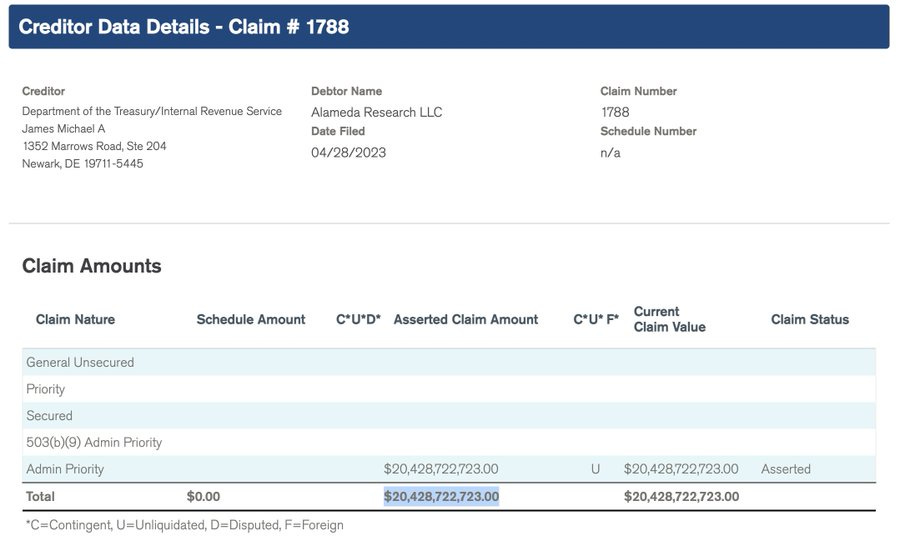
Task: Click the highlighted total asserted amount
Action: pos(441,497)
